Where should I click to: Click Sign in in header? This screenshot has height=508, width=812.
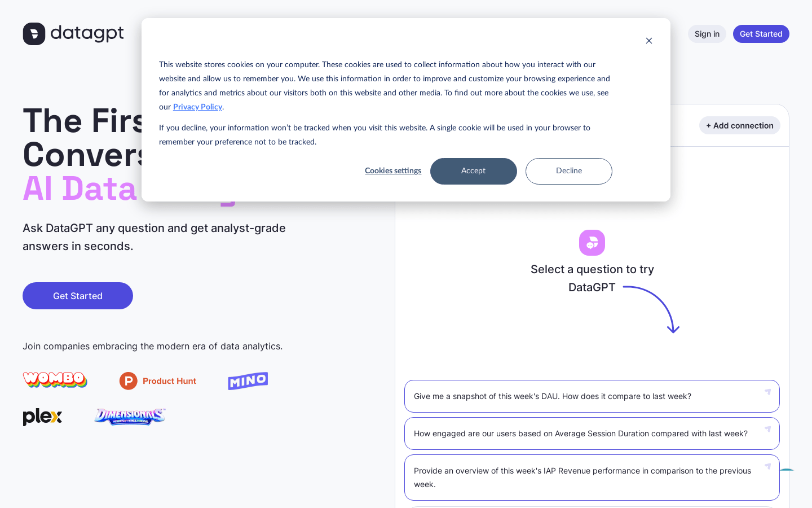[x=707, y=34]
